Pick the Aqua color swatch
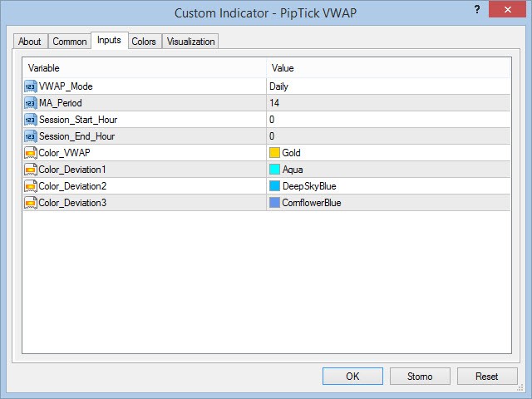 pos(274,170)
